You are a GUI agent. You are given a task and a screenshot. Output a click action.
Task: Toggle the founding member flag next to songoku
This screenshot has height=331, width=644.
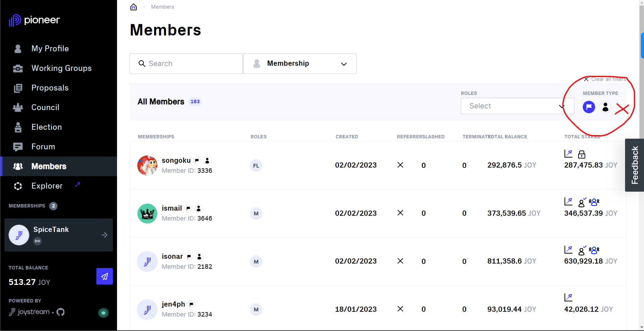[197, 160]
